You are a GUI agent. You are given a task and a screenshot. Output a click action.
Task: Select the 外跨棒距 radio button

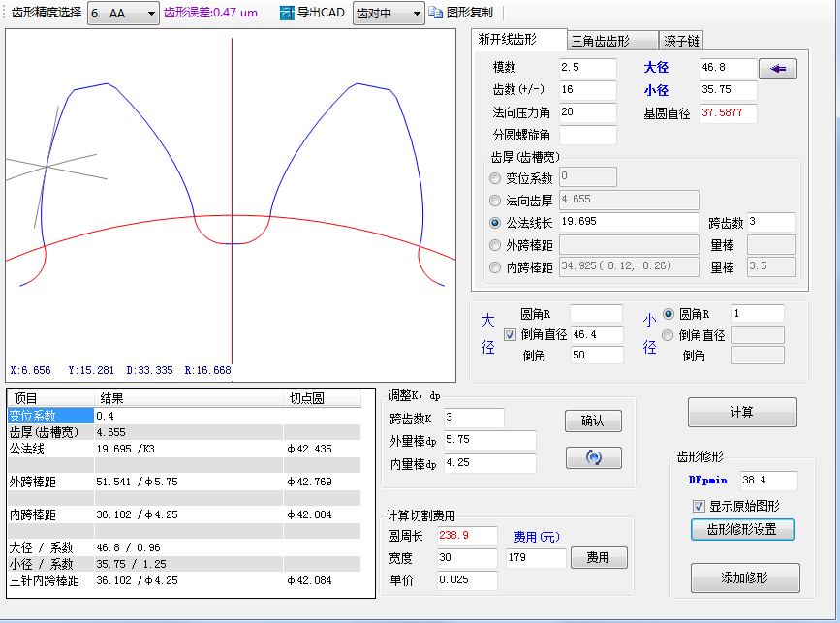(x=495, y=245)
